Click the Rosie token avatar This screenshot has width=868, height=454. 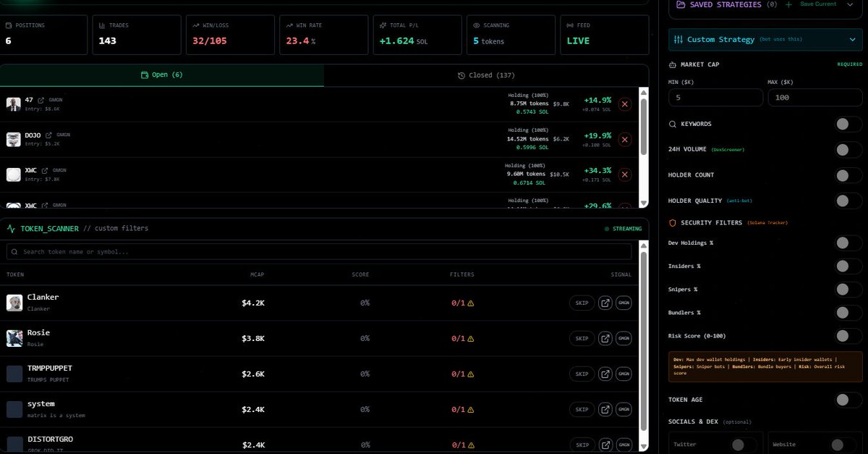pos(14,338)
